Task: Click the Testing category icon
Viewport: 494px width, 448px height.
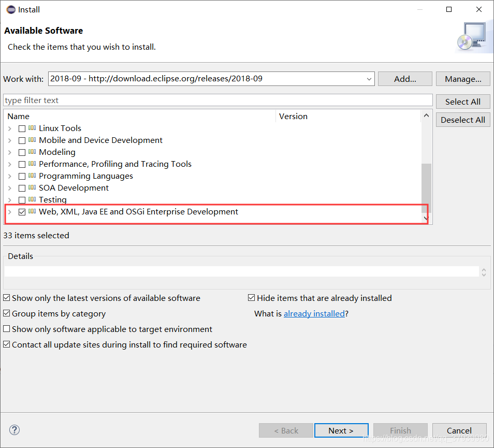Action: click(32, 199)
